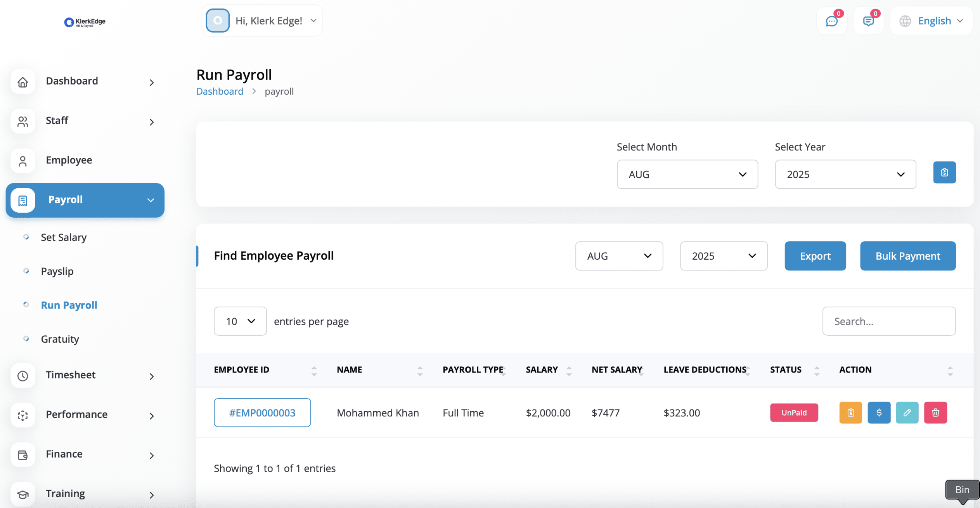Click the Export button
Viewport: 980px width, 508px height.
click(815, 256)
